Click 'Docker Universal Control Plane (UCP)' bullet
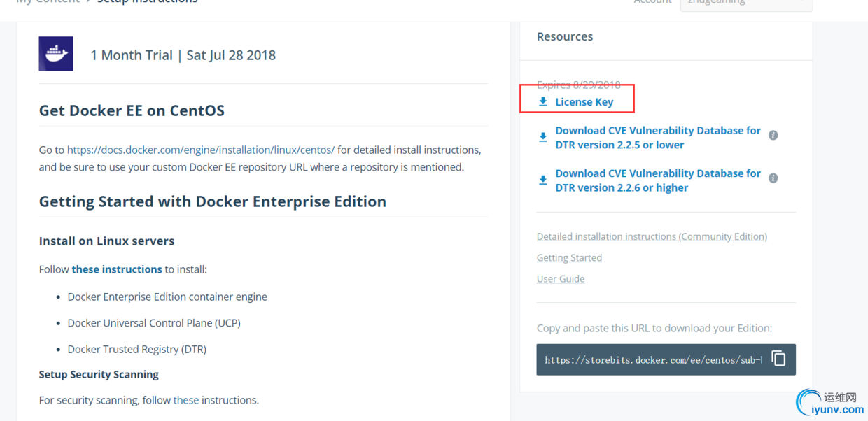The height and width of the screenshot is (421, 868). pyautogui.click(x=154, y=323)
